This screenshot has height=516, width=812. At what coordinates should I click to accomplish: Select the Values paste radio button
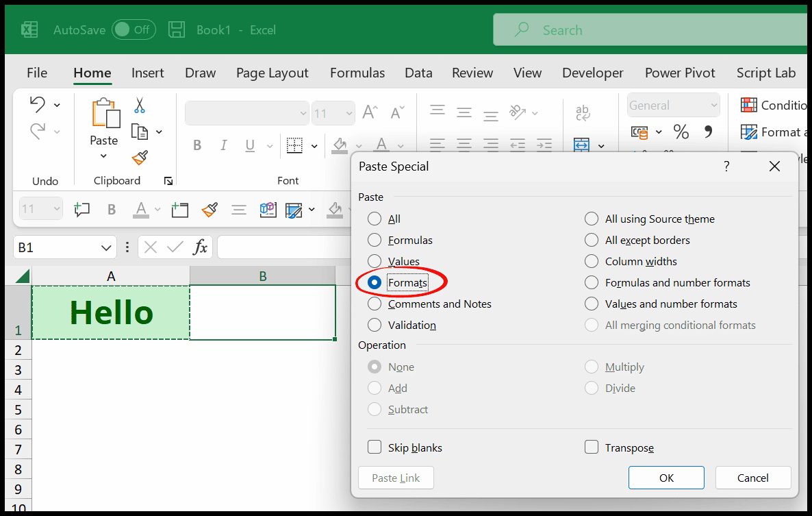[374, 261]
